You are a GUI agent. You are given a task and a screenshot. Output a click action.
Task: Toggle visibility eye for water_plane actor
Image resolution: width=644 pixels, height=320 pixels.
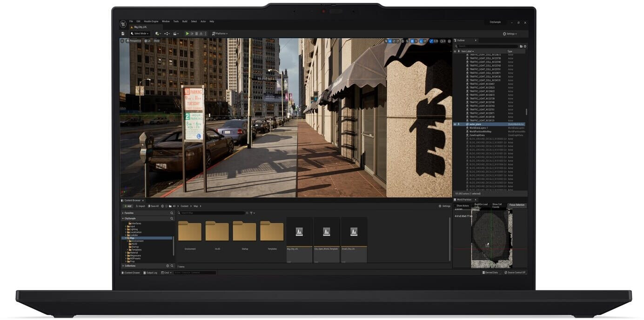pos(455,124)
